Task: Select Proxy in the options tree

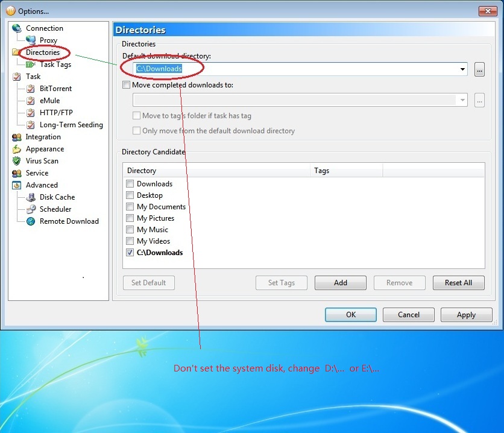Action: click(x=48, y=40)
